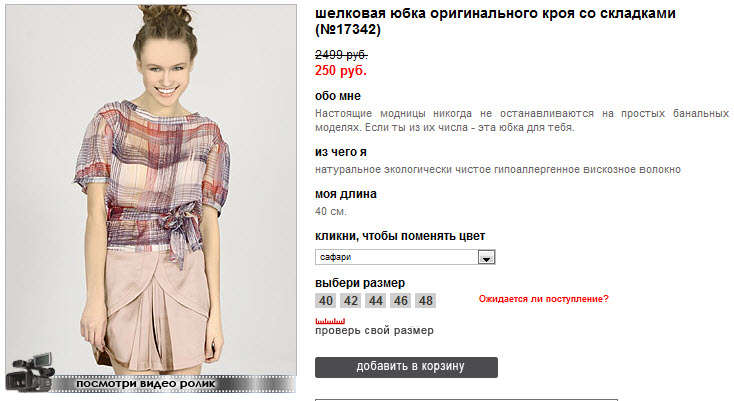
Task: Select size 42
Action: [x=351, y=300]
